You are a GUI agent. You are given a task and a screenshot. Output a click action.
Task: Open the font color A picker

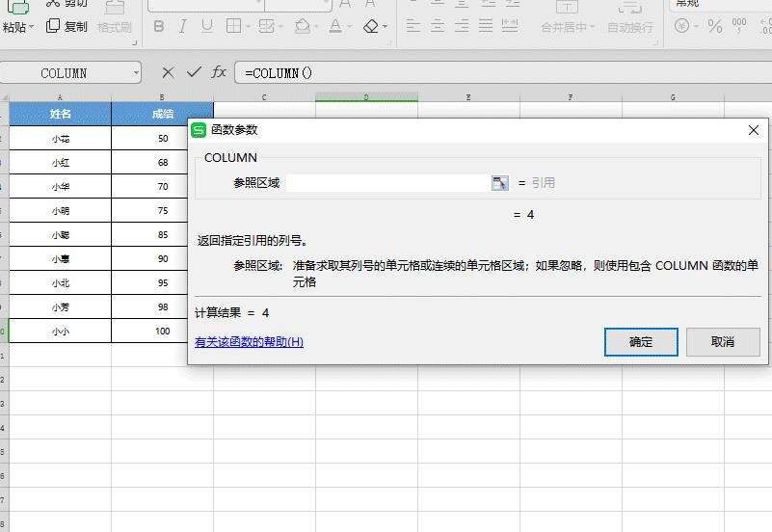(x=333, y=26)
